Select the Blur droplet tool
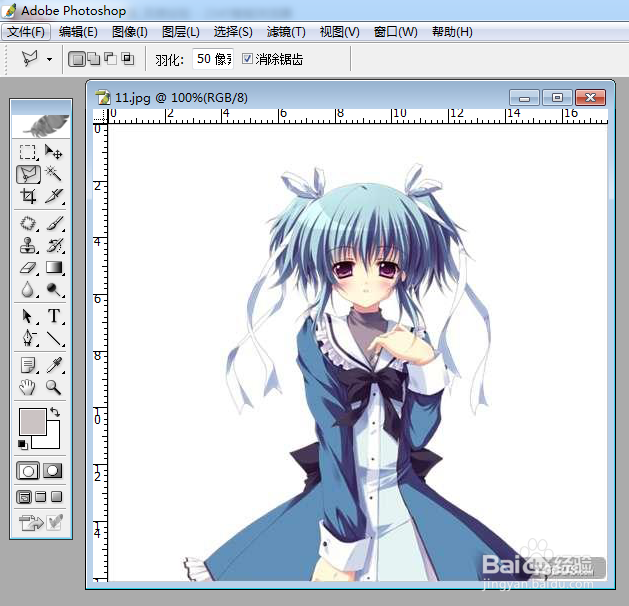The width and height of the screenshot is (629, 606). coord(28,289)
